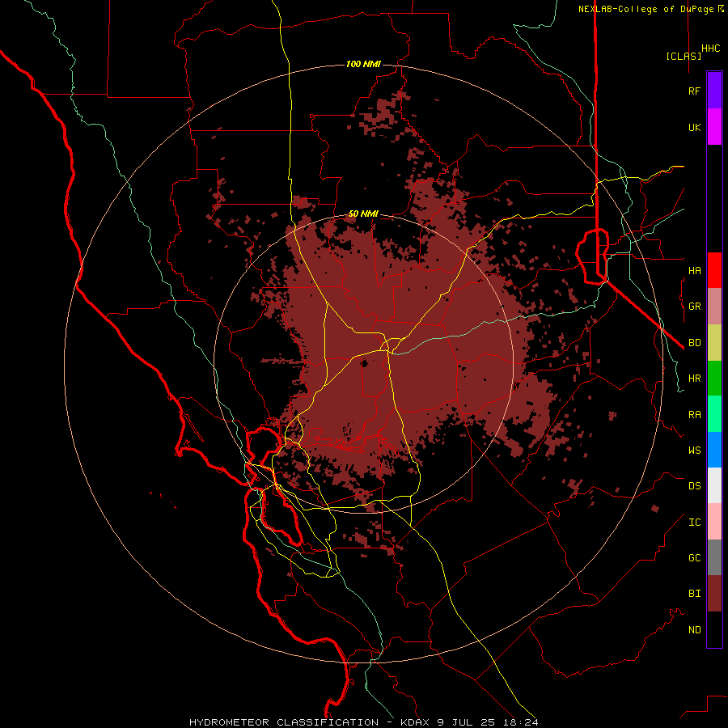Click the DS white legend swatch
Viewport: 728px width, 728px height.
point(714,485)
